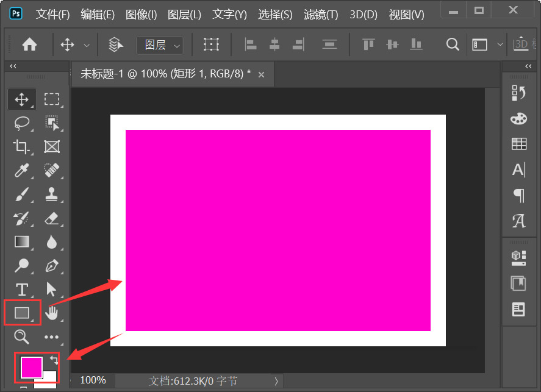Switch to the Type tool
The image size is (541, 392).
pyautogui.click(x=22, y=289)
